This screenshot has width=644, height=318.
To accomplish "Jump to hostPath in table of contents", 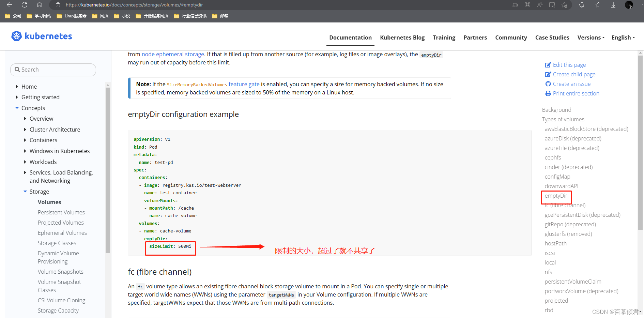I will (555, 243).
